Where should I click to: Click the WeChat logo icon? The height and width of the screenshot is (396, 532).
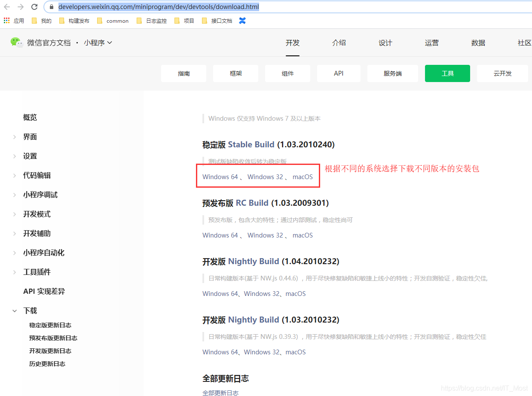coord(17,43)
